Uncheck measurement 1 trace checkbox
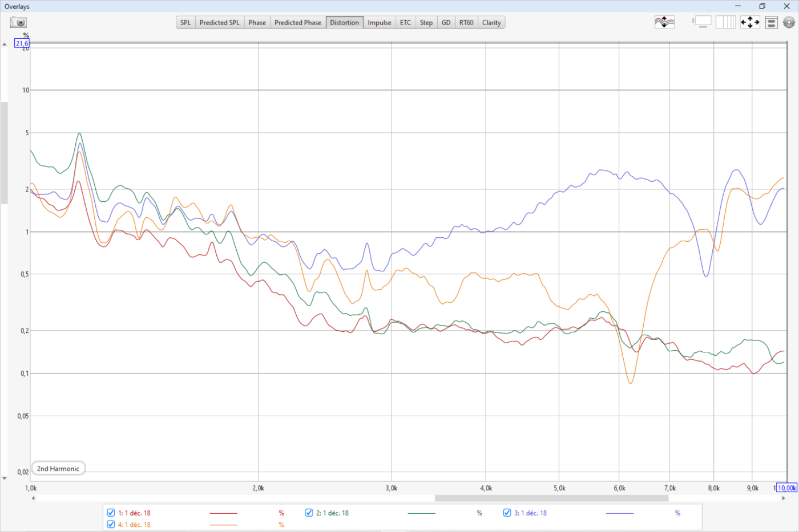 pos(111,513)
